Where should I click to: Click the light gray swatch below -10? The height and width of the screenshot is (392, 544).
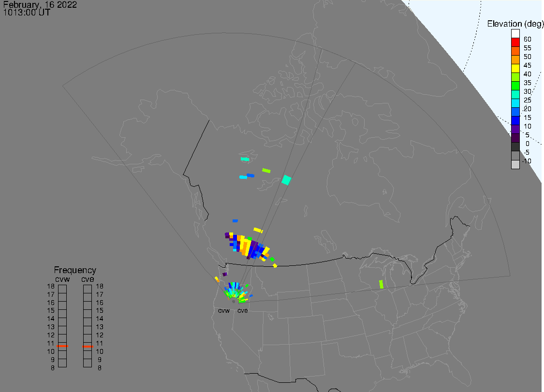(515, 164)
